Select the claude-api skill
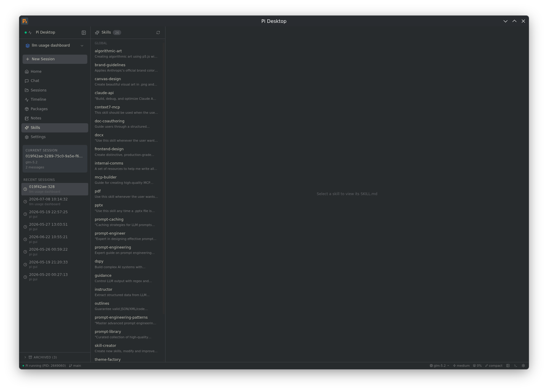 point(127,96)
